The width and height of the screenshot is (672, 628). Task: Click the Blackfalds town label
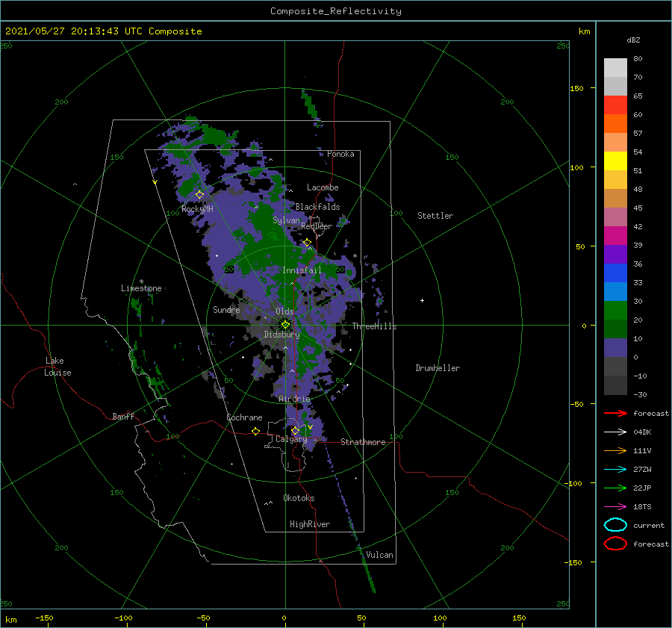tap(317, 207)
